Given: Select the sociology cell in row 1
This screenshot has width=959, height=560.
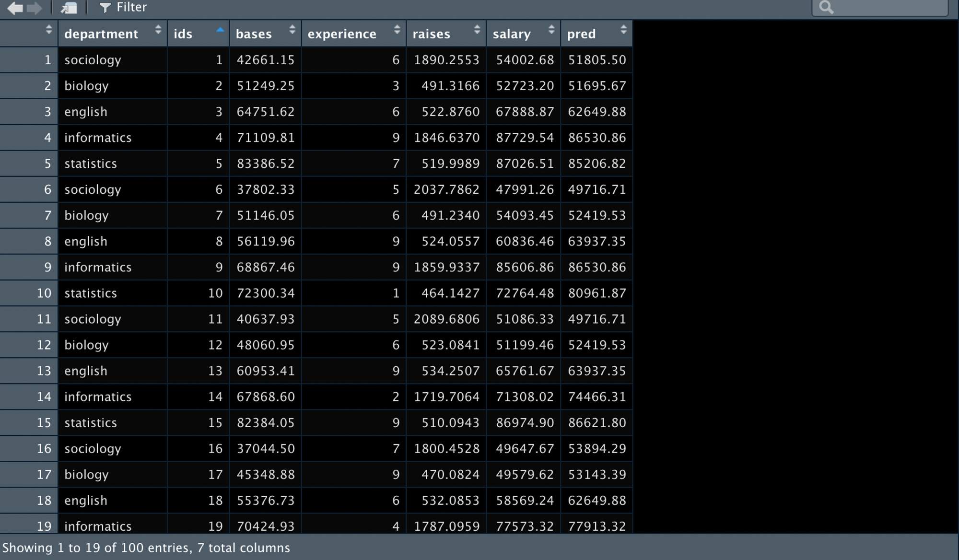Looking at the screenshot, I should click(113, 60).
